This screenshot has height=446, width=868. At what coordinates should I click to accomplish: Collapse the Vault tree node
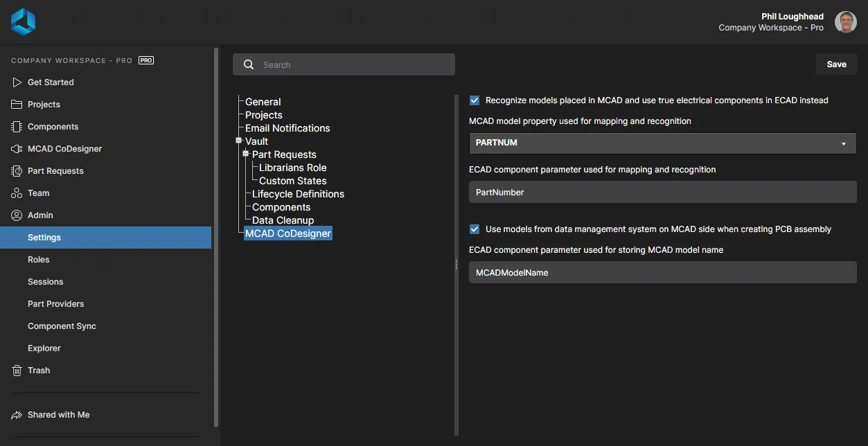pyautogui.click(x=239, y=141)
